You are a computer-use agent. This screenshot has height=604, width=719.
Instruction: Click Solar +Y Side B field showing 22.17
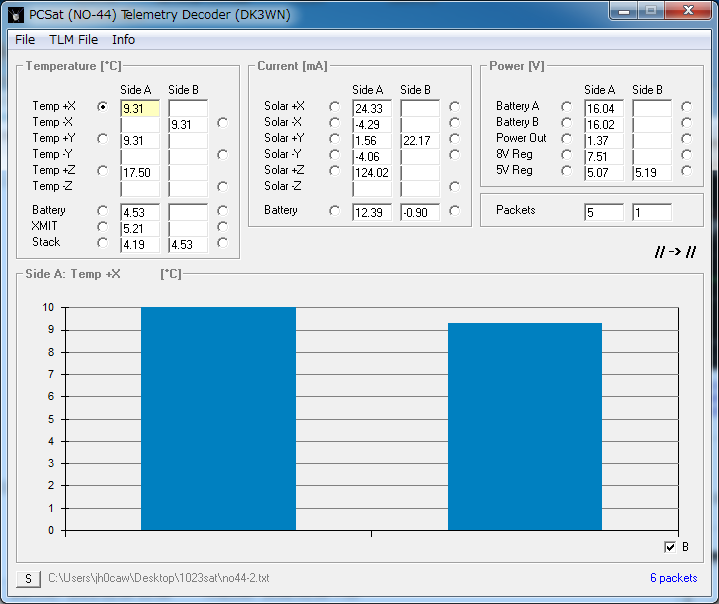(420, 141)
